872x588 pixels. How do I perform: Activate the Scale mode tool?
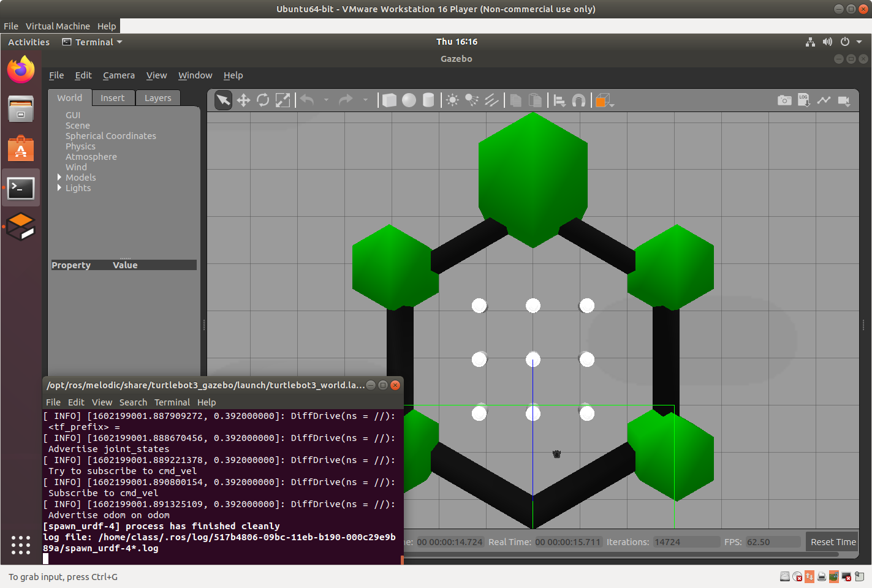282,100
